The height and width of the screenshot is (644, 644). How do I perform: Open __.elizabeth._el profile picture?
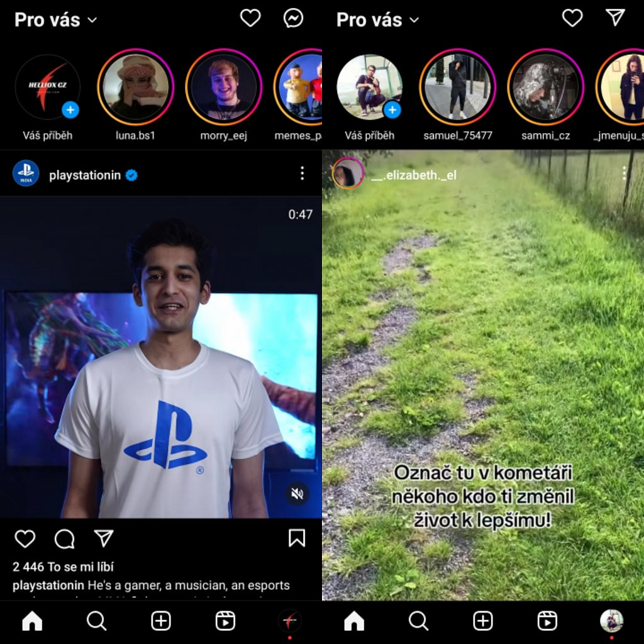click(x=348, y=173)
